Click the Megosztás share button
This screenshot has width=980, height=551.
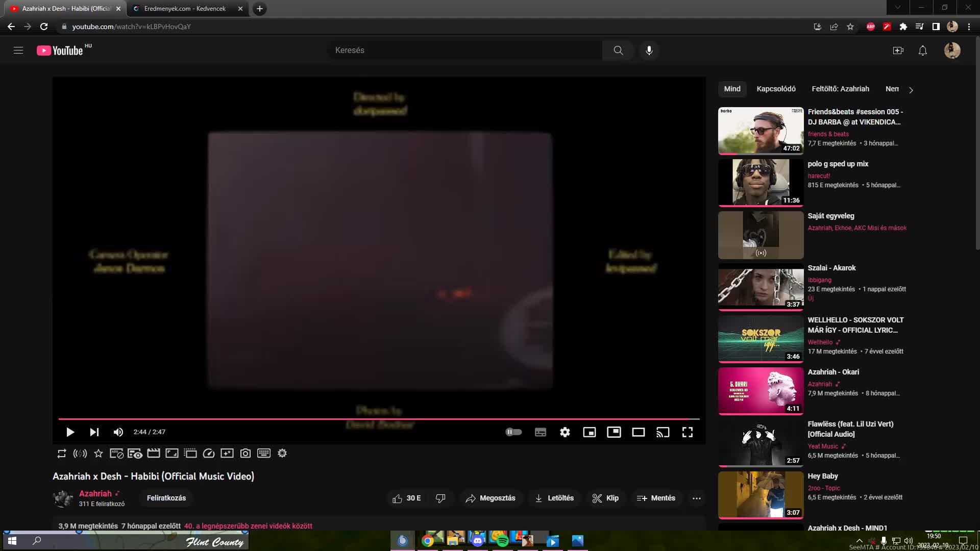491,498
